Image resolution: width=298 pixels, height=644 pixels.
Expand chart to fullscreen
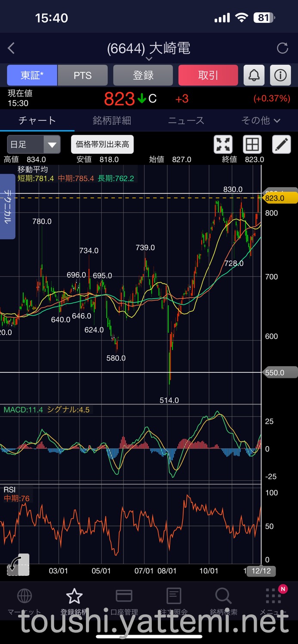click(223, 145)
